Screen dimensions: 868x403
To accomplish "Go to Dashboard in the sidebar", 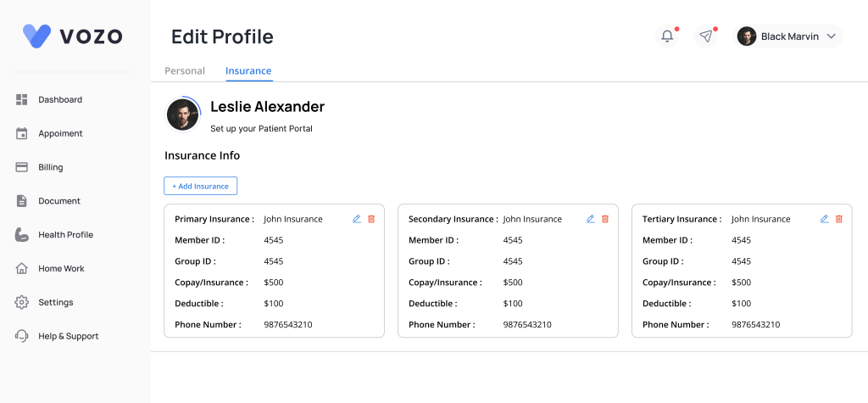I will coord(59,100).
